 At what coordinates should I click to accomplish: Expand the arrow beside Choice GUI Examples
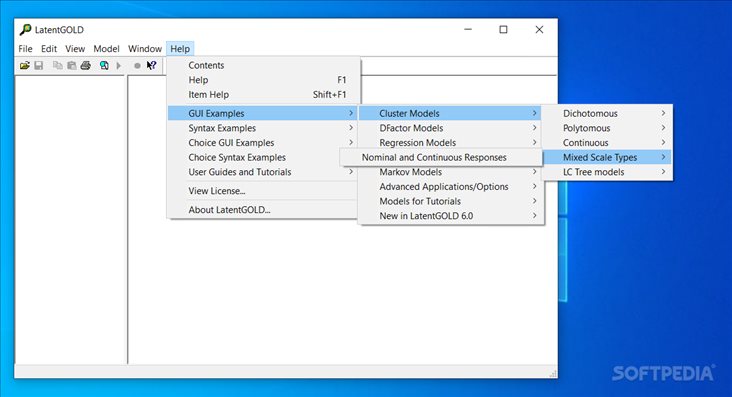[351, 142]
